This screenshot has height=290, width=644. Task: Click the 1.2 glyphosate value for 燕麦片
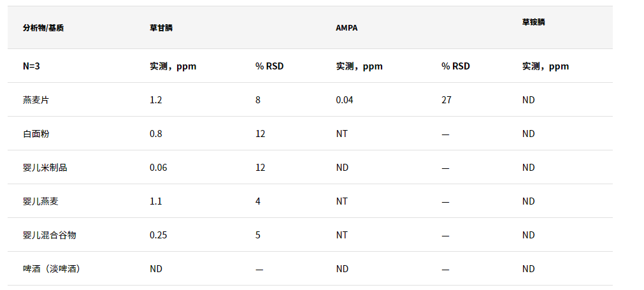point(155,100)
